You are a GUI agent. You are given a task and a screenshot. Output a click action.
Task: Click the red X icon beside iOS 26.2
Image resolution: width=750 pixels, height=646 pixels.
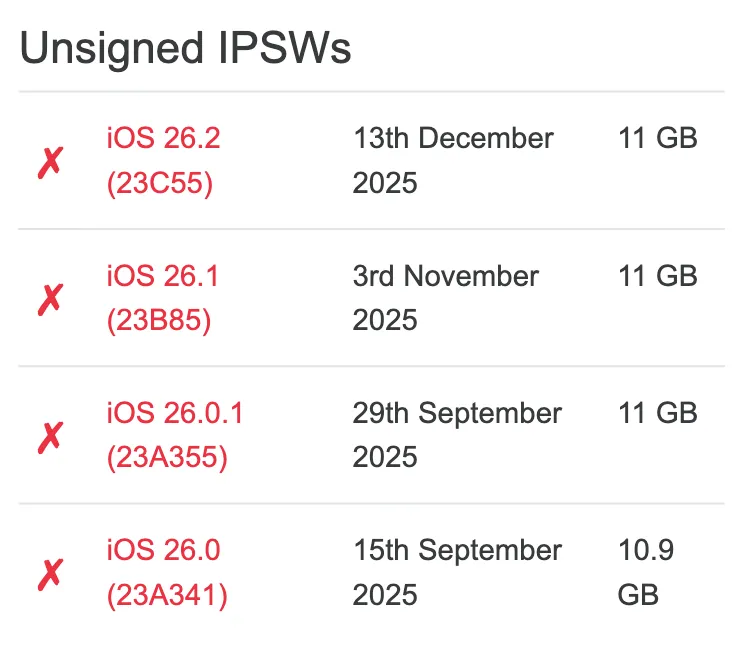pos(50,162)
